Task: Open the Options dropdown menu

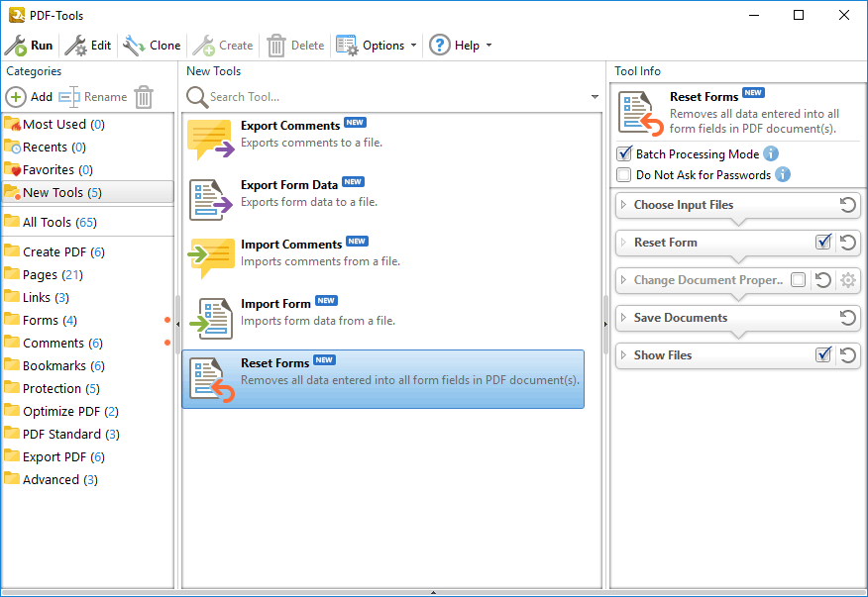Action: pyautogui.click(x=377, y=46)
